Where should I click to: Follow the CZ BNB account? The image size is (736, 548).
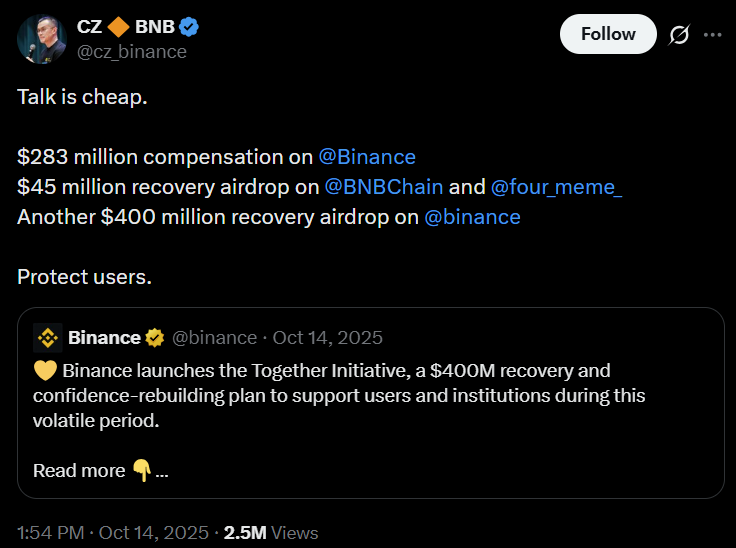click(608, 34)
